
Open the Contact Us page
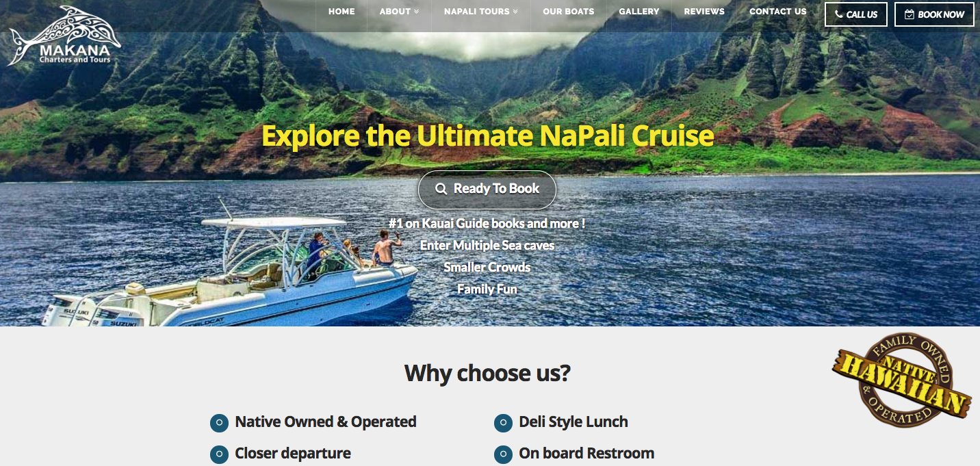[778, 12]
